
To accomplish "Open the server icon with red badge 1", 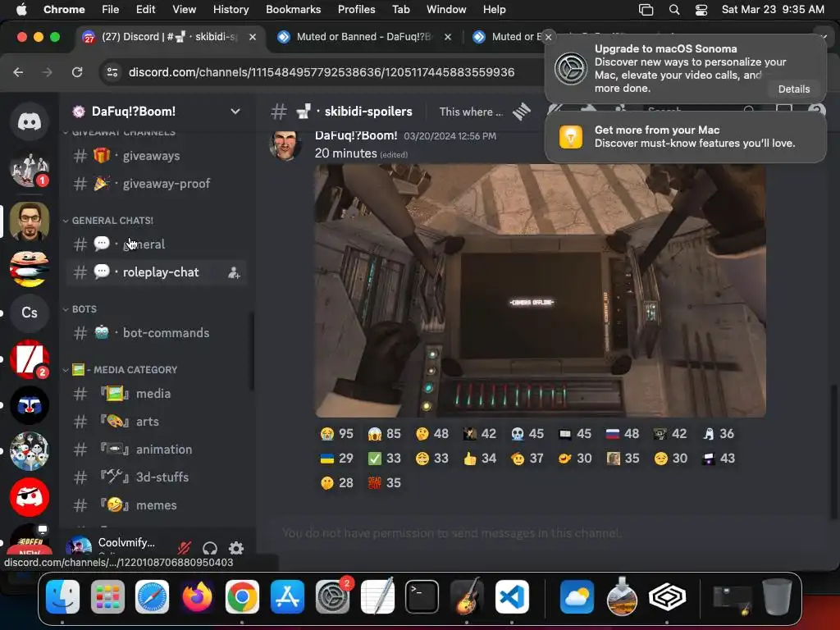I will pos(30,168).
